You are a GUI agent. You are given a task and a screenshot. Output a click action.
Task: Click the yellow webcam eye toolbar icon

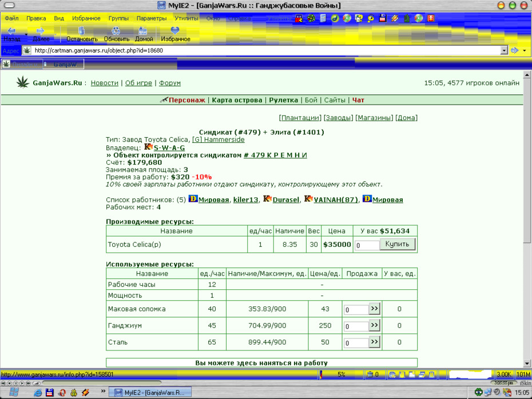pyautogui.click(x=371, y=18)
